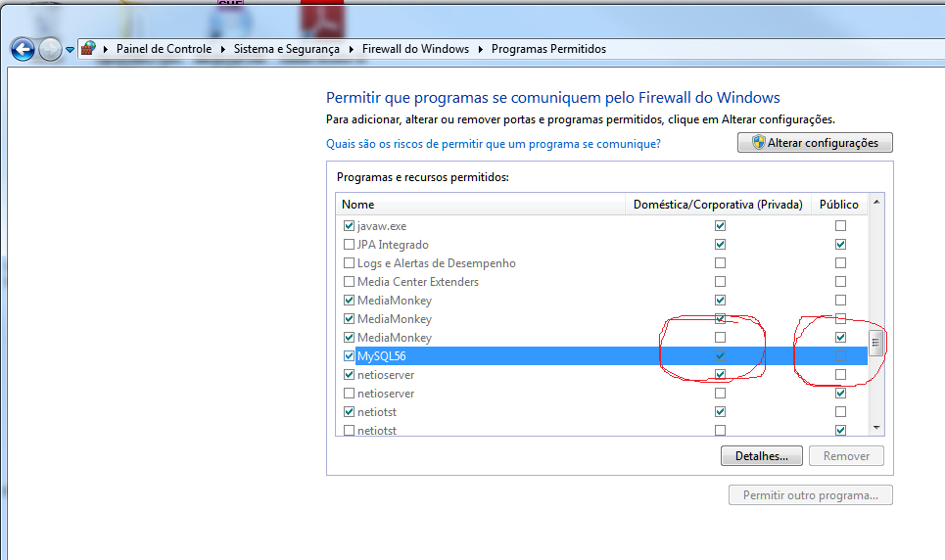The image size is (945, 560).
Task: Select Programas Permitidos breadcrumb
Action: (x=548, y=49)
